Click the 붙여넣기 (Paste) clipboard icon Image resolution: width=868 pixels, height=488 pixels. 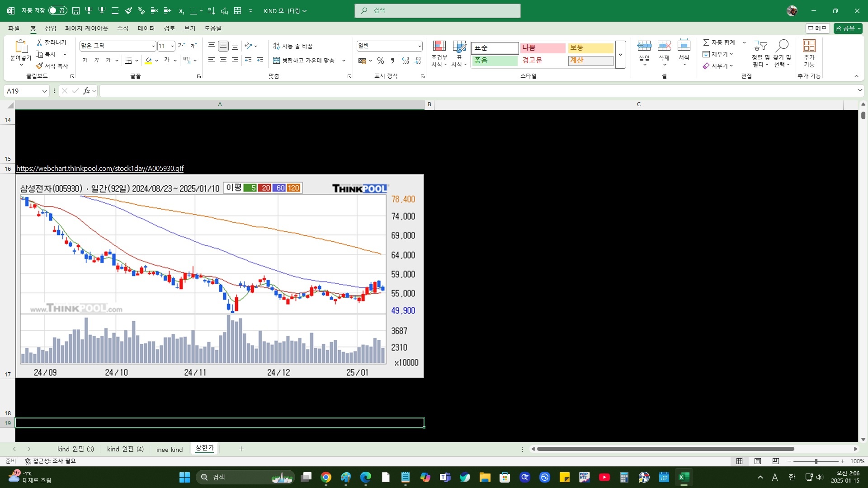pyautogui.click(x=21, y=46)
